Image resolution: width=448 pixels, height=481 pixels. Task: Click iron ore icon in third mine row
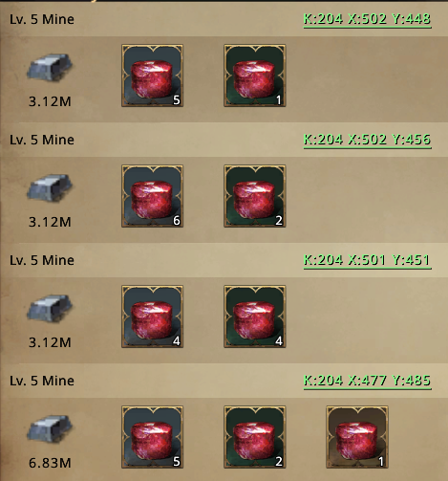coord(50,308)
